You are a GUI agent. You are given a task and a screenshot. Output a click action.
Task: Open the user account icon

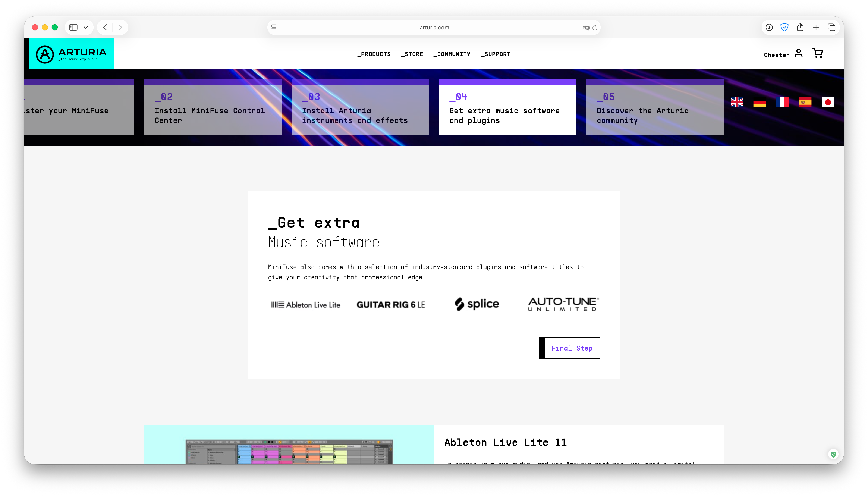pos(799,53)
